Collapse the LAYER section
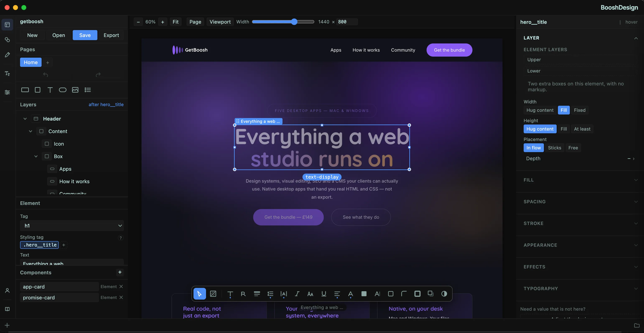644x333 pixels. (636, 38)
